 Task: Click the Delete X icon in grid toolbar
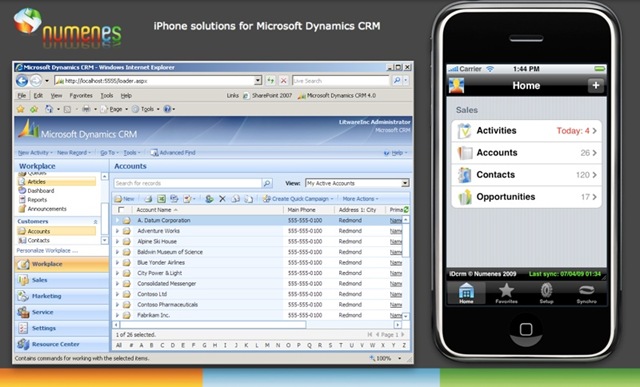click(x=222, y=199)
